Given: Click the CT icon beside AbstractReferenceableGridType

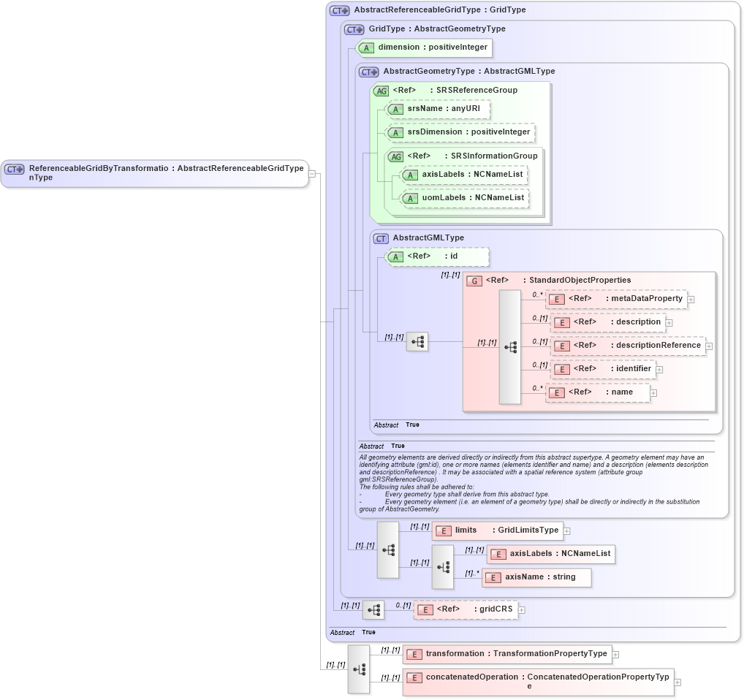Looking at the screenshot, I should (x=340, y=10).
